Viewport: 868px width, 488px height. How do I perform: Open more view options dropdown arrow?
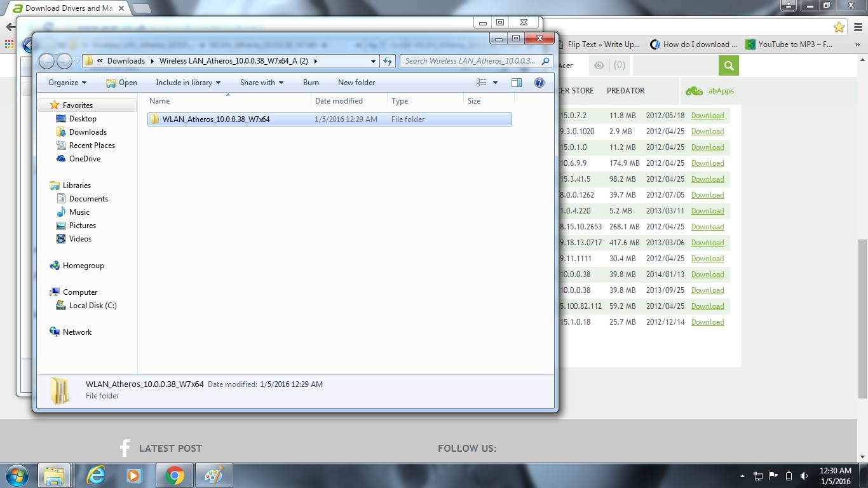coord(495,83)
